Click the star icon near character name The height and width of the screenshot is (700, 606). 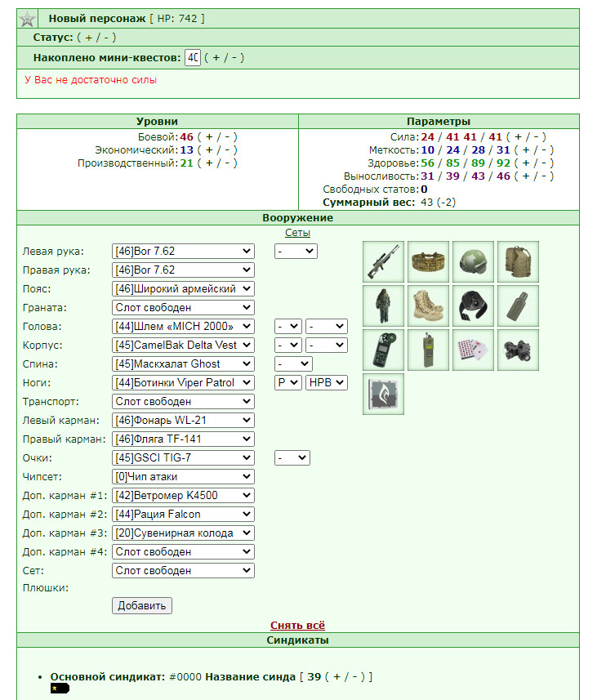(27, 19)
